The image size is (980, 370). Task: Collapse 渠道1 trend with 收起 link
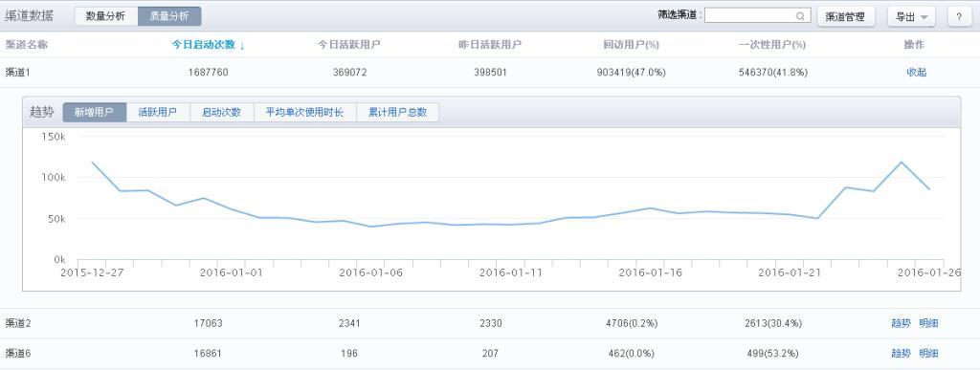pyautogui.click(x=916, y=73)
